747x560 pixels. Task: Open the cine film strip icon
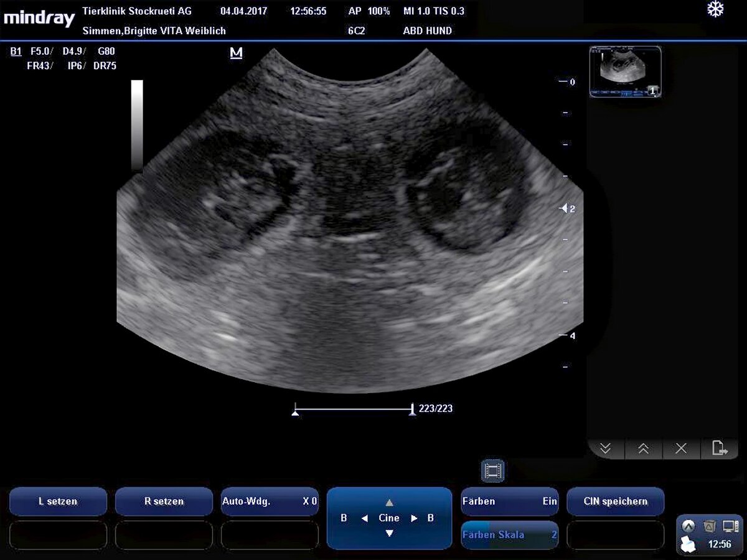pyautogui.click(x=492, y=471)
